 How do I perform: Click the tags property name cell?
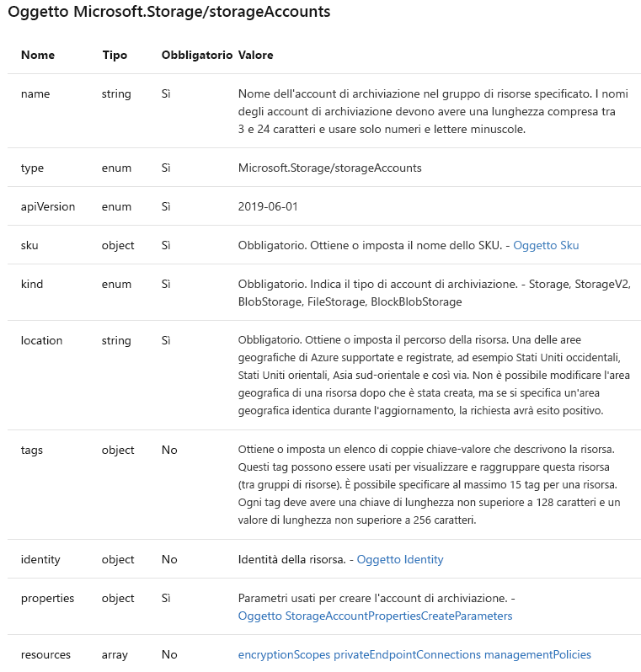[32, 450]
